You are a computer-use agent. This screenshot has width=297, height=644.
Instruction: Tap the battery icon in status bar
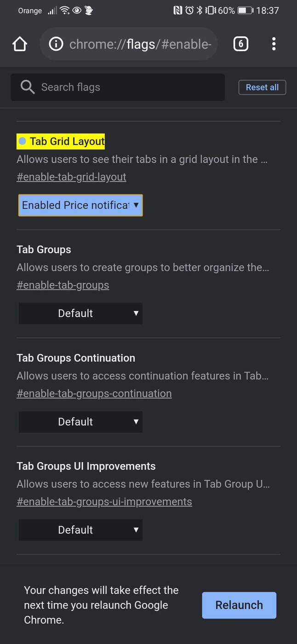coord(246,11)
